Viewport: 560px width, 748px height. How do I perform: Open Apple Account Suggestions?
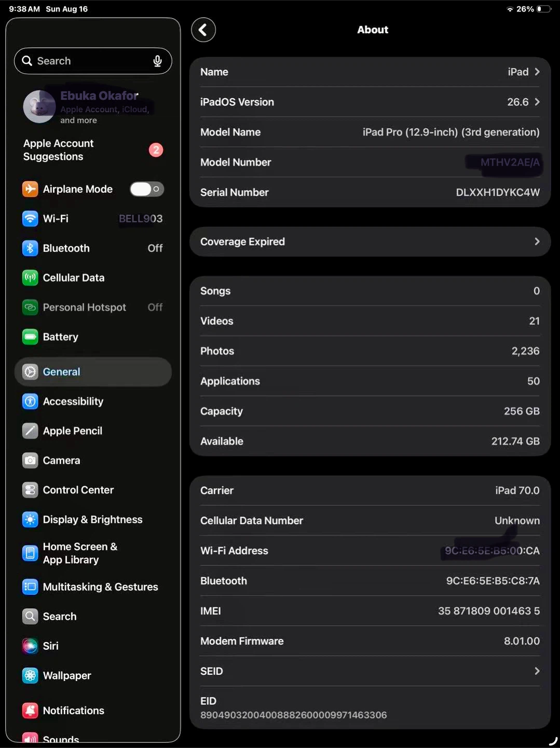(x=93, y=150)
